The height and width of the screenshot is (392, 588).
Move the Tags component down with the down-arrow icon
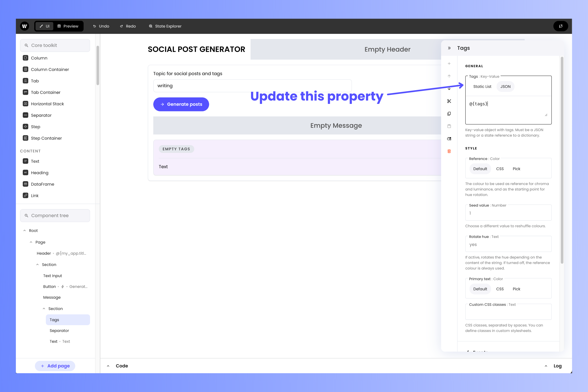449,89
